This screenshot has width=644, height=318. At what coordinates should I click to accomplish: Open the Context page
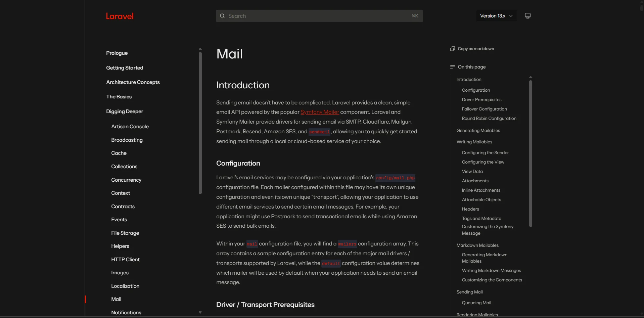121,193
